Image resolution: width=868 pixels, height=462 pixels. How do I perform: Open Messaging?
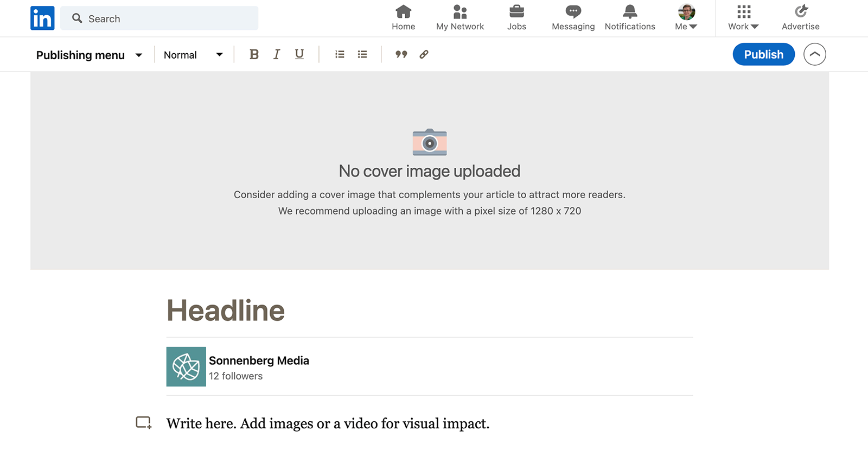[573, 18]
